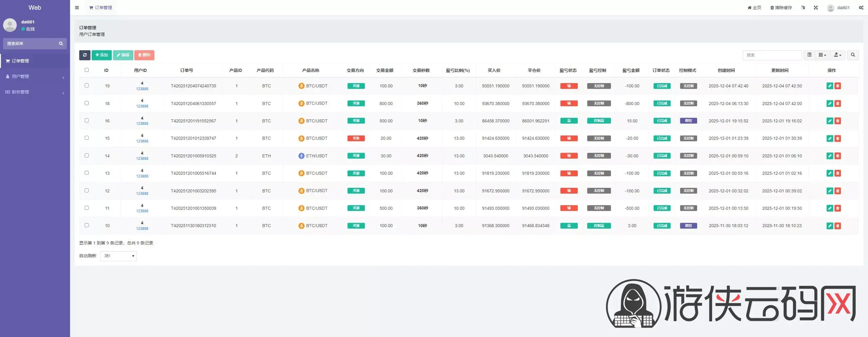
Task: Open the columns visibility dropdown
Action: point(822,55)
